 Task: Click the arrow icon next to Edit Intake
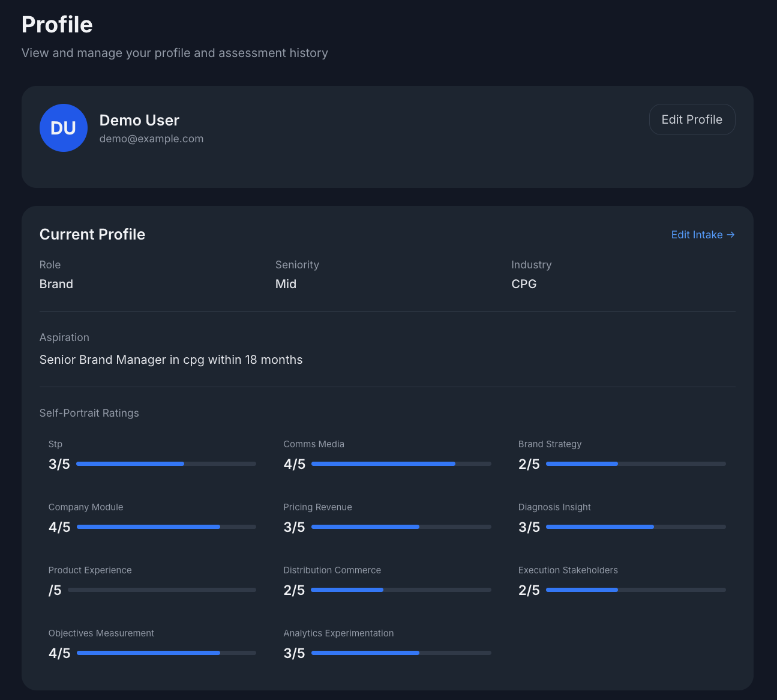pos(730,235)
